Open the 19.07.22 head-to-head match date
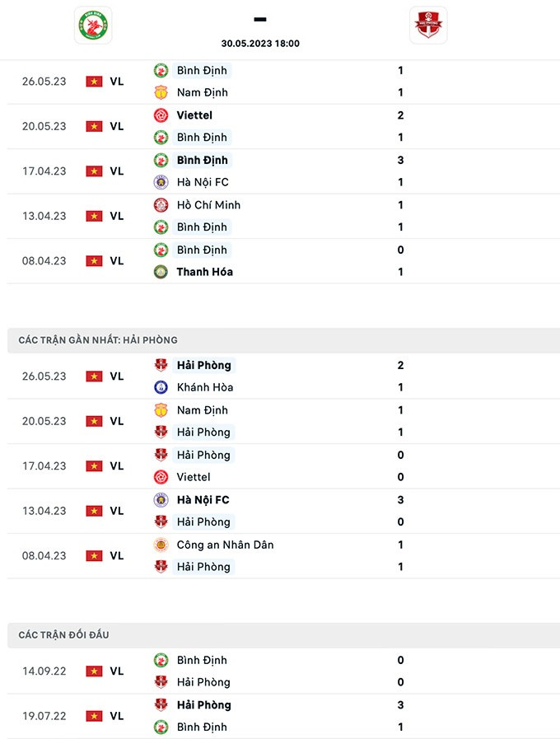Viewport: 560px width, 739px height. point(44,716)
